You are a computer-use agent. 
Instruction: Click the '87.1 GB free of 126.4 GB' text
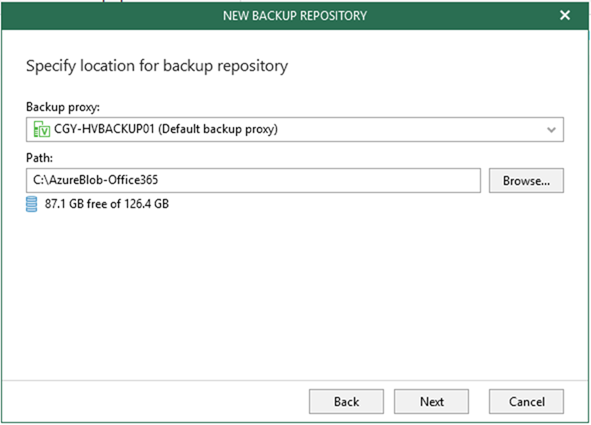(x=107, y=204)
